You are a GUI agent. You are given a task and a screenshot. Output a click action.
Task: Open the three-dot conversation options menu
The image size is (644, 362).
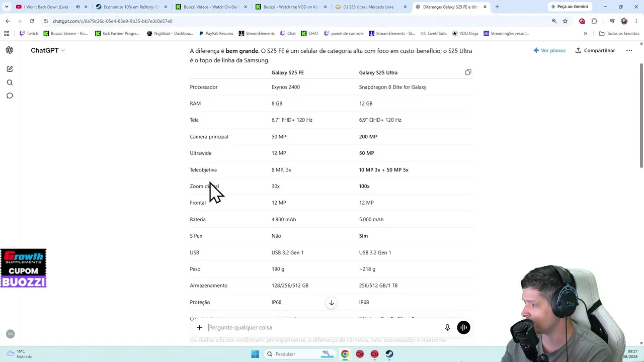tap(629, 50)
